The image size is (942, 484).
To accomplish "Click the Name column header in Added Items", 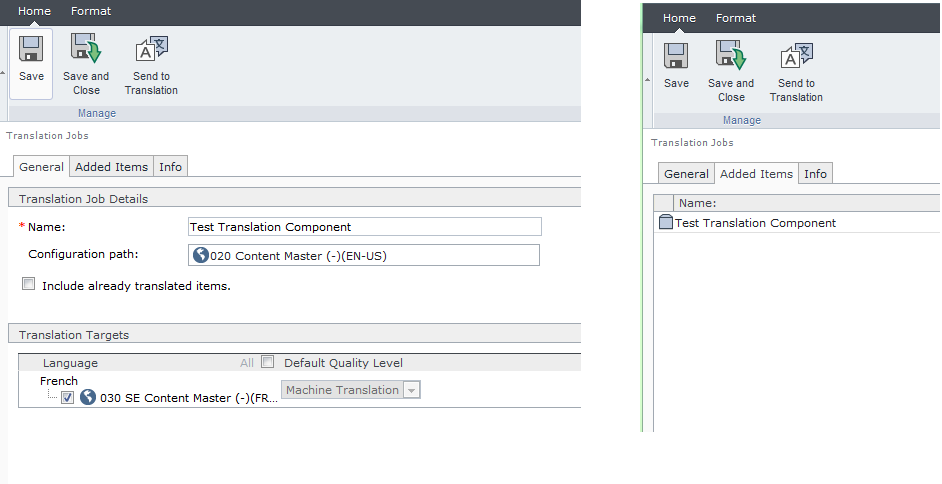I will click(x=697, y=203).
